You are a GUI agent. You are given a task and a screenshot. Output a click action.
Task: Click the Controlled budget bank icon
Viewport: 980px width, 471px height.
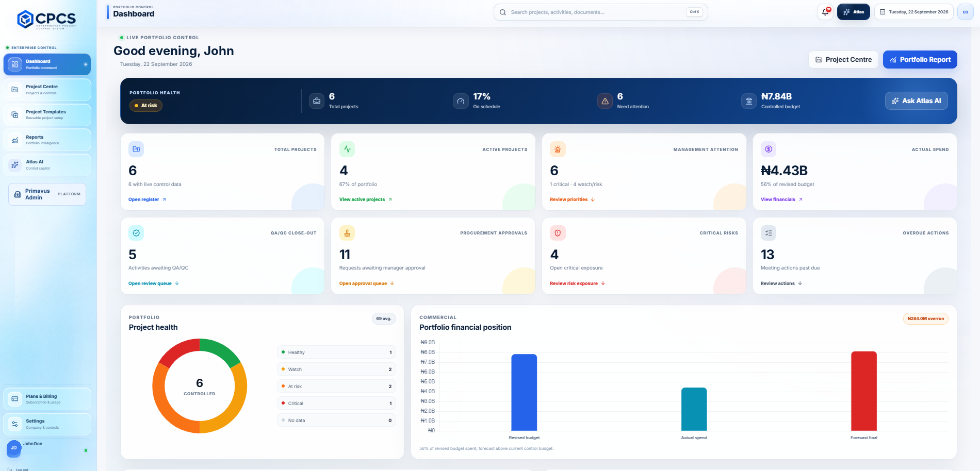pos(749,101)
